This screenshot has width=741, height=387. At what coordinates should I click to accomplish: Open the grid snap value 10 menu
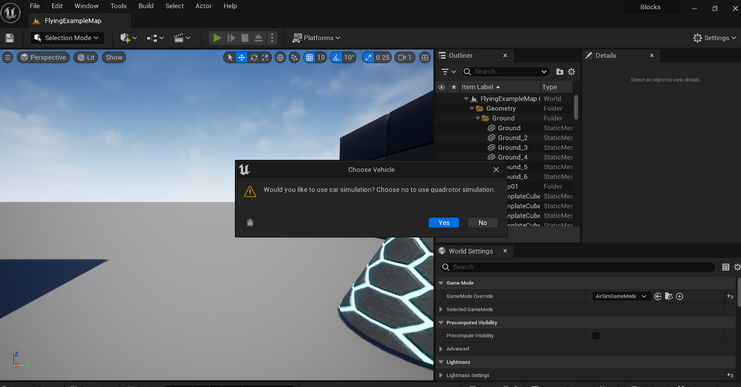click(x=321, y=57)
